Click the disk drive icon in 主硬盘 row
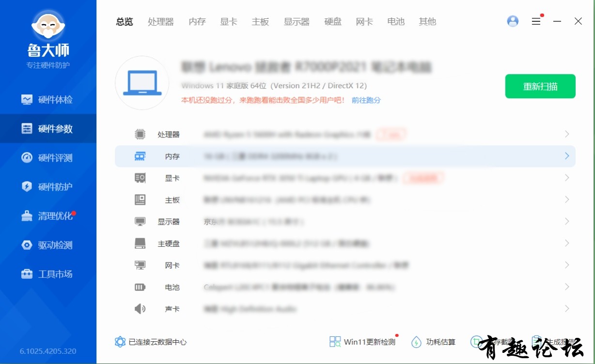 click(x=140, y=243)
